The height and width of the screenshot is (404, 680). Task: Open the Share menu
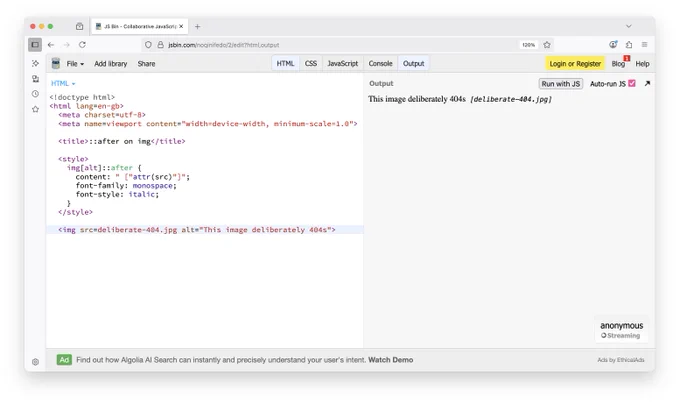tap(146, 64)
